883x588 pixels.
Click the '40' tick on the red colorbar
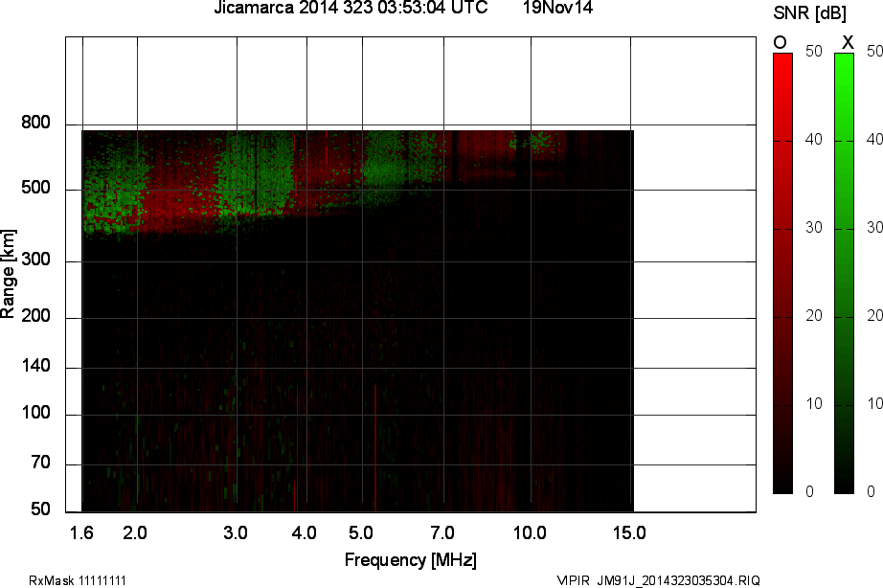pos(814,139)
